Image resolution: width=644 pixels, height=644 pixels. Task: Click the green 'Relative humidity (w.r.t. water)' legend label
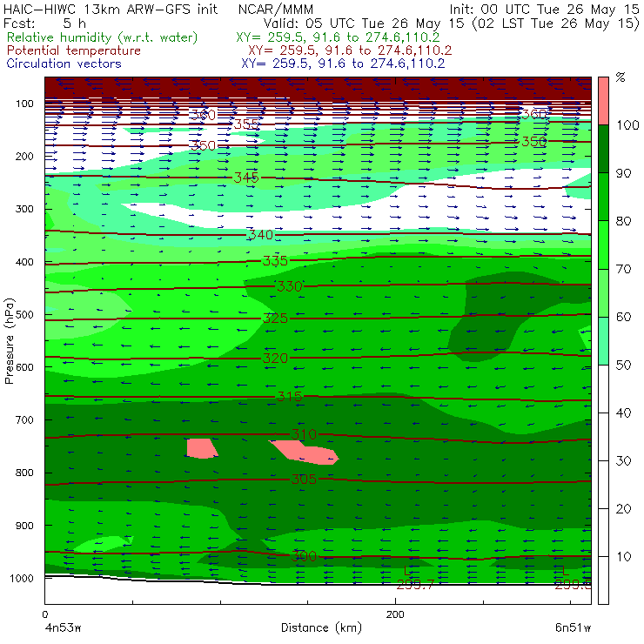pos(103,37)
